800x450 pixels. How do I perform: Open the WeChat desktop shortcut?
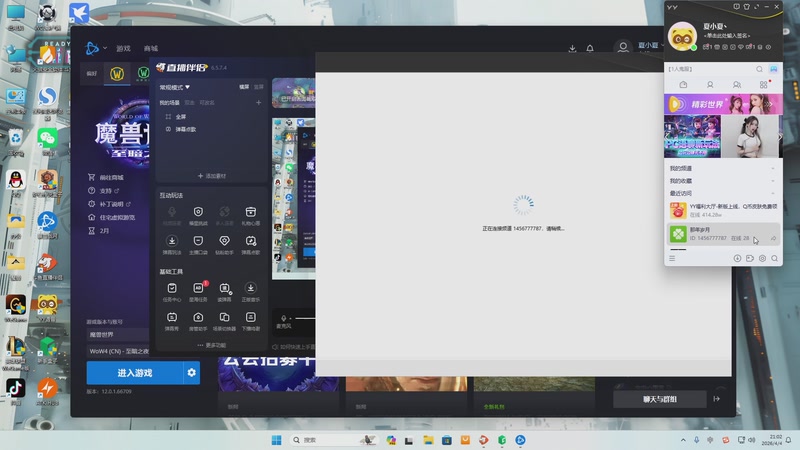click(x=47, y=141)
